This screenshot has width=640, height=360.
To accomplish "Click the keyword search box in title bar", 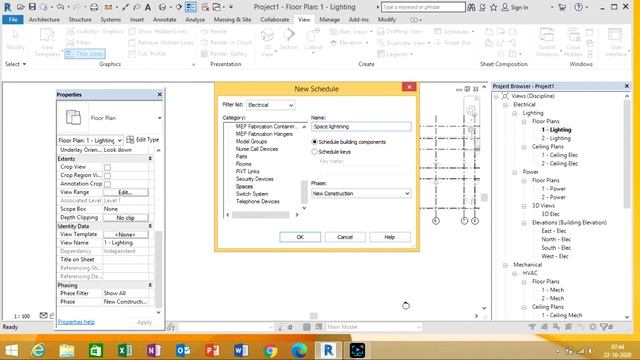I will 423,7.
